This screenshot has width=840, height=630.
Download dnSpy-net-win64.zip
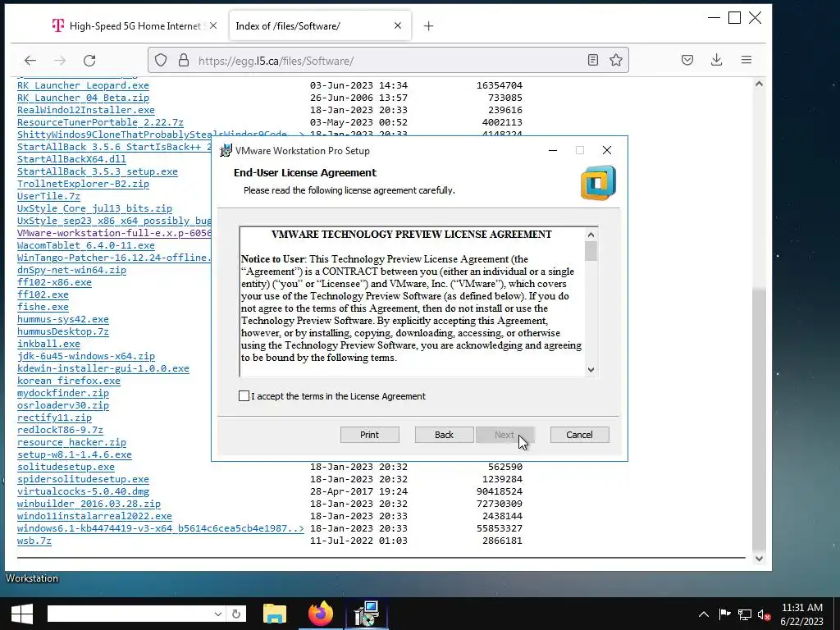click(72, 270)
